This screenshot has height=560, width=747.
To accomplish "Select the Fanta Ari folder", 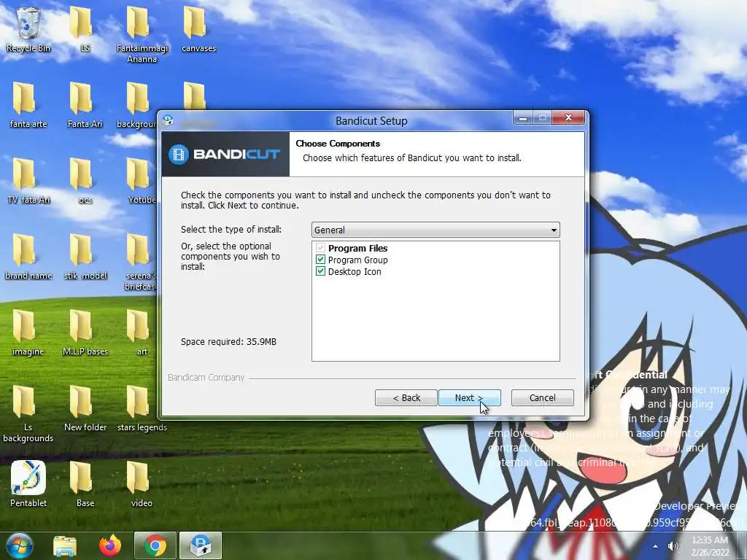I will pos(85,105).
